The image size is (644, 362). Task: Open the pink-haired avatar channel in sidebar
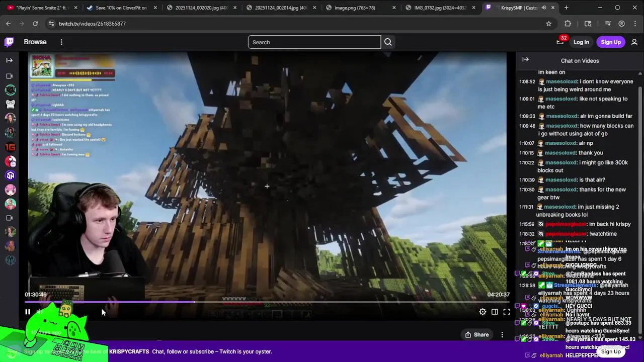pos(10,190)
